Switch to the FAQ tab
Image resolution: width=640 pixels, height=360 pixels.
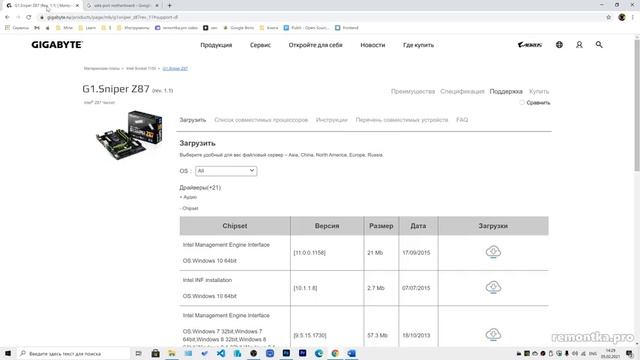pyautogui.click(x=462, y=120)
